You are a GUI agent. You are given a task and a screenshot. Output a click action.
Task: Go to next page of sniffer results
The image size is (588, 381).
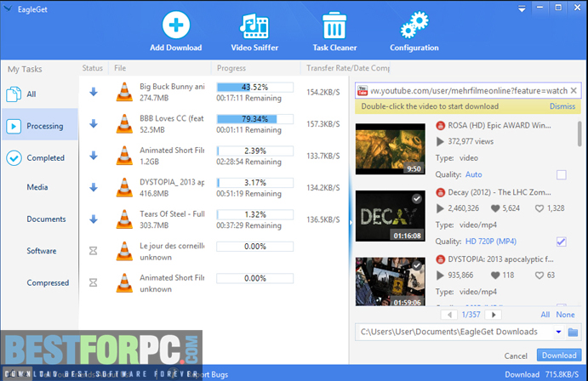click(494, 315)
